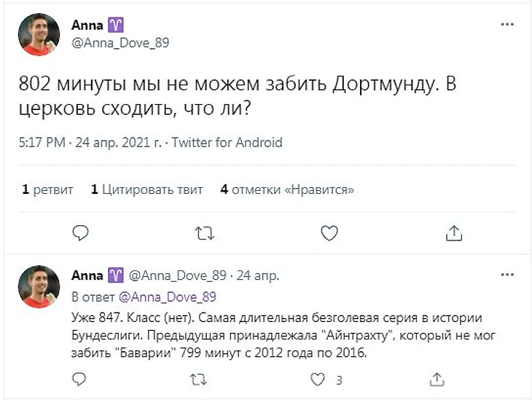The image size is (532, 400).
Task: Show the 4 likes list
Action: pos(287,189)
